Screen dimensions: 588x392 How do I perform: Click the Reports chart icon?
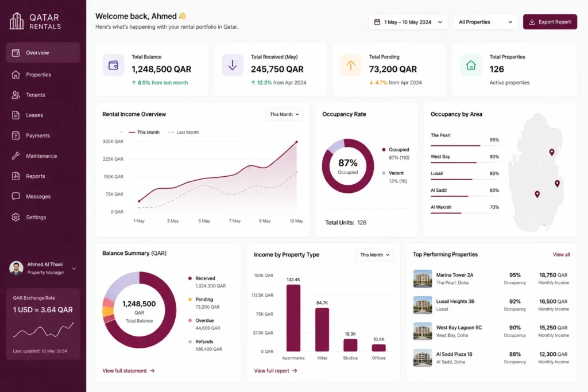coord(16,176)
